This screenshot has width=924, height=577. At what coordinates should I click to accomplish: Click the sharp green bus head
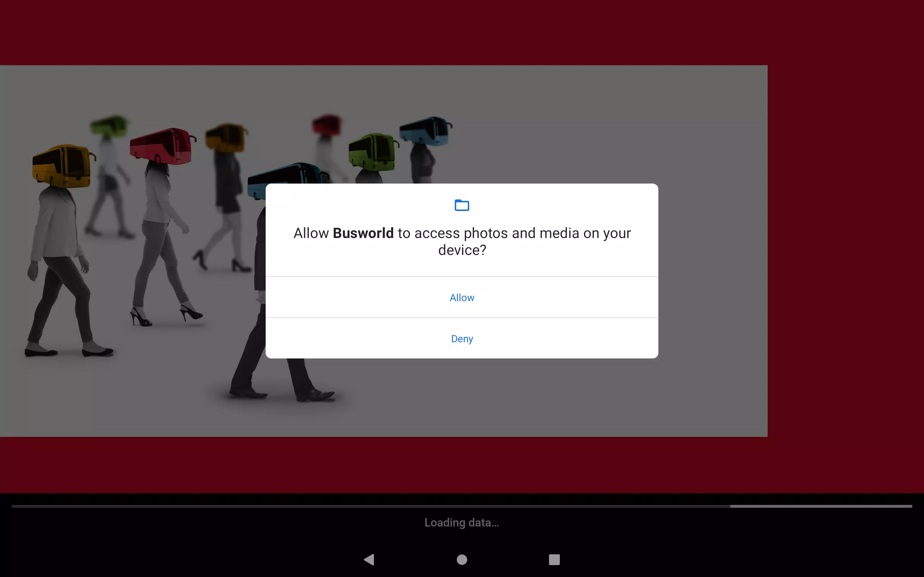coord(372,152)
